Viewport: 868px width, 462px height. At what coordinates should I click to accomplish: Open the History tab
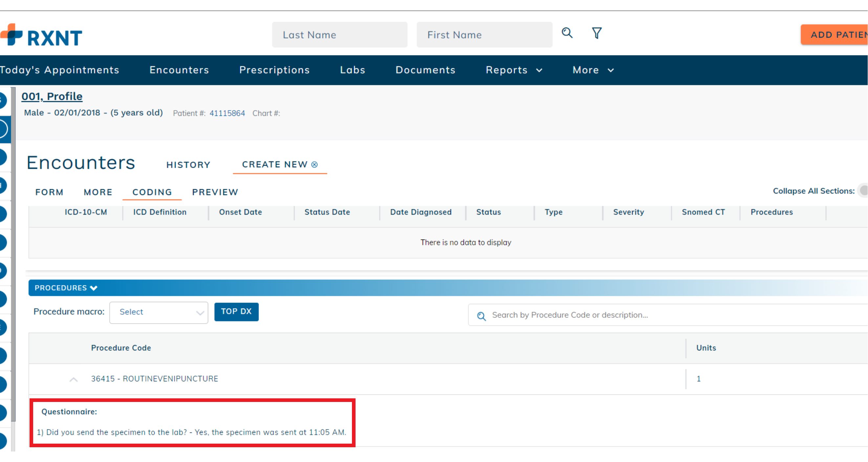coord(188,165)
